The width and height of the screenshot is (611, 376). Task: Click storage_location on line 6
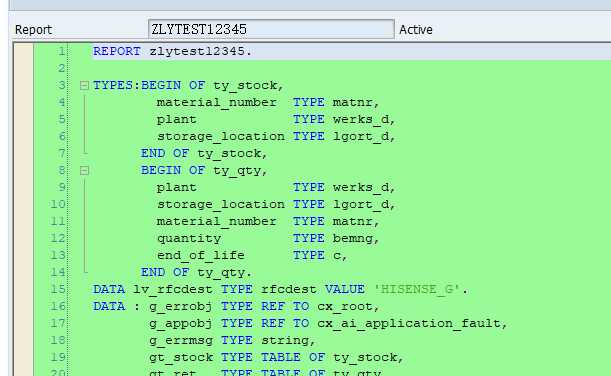(221, 137)
